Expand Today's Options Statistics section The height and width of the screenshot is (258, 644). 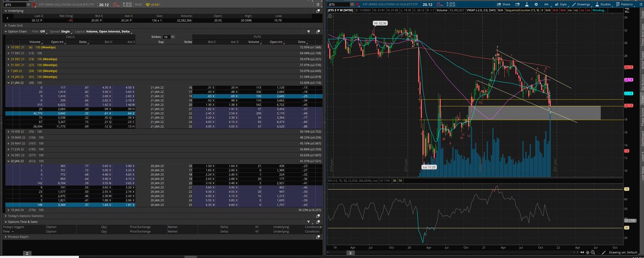tap(6, 216)
